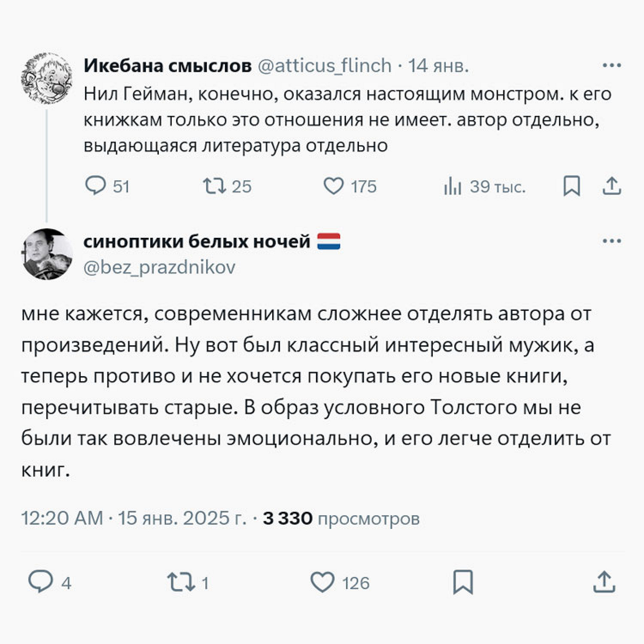Open view analytics showing 39 тыс.

tap(453, 187)
